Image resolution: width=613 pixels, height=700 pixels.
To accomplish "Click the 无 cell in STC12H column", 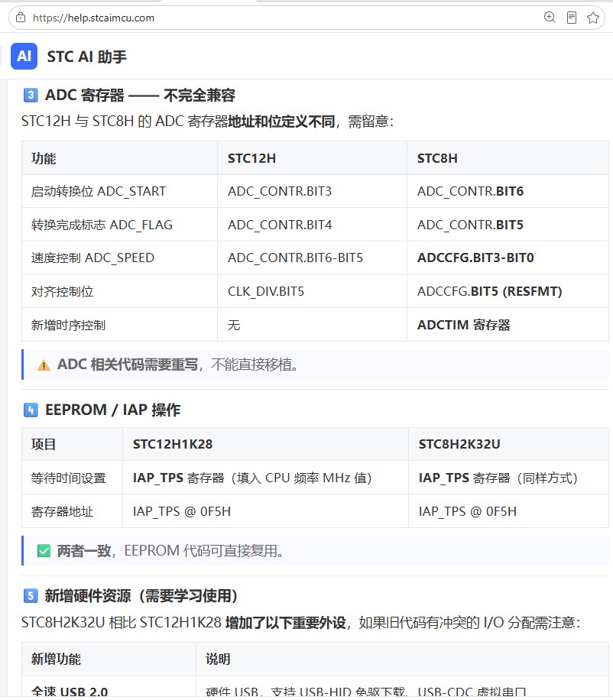I will click(312, 325).
